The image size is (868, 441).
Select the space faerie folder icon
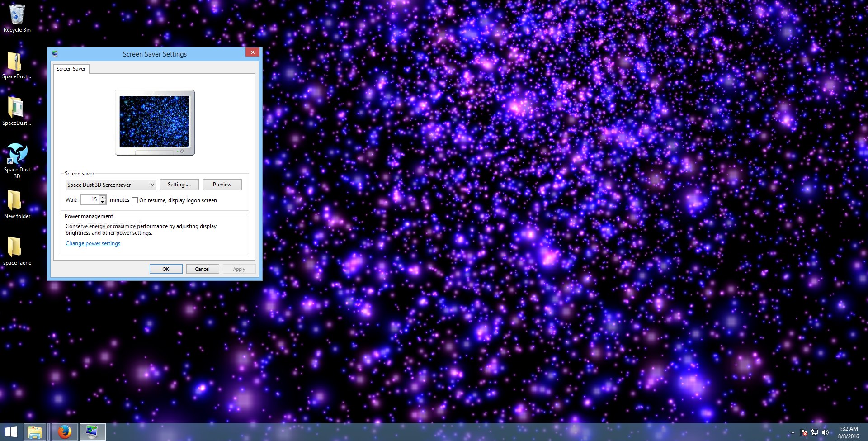pos(17,251)
